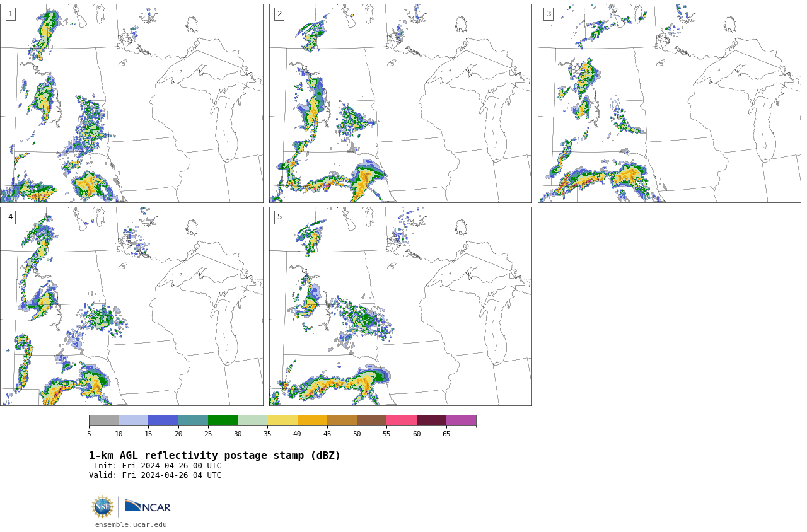This screenshot has height=532, width=807.
Task: Click the panel number 3 label box
Action: [x=548, y=14]
